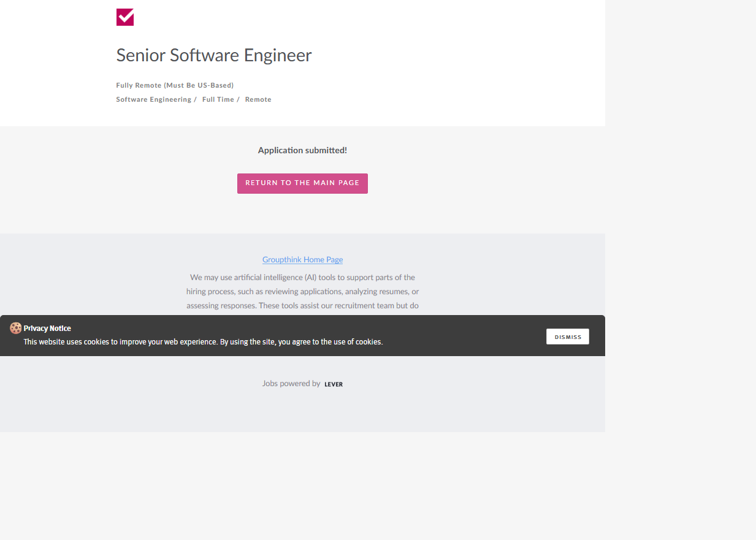Click the Senior Software Engineer heading
Screen dimensions: 756x540
(x=214, y=55)
